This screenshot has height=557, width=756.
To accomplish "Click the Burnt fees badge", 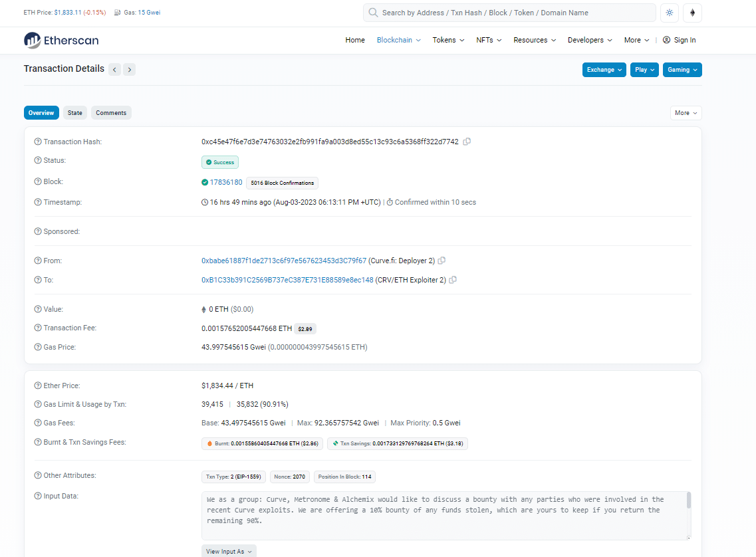I will coord(263,444).
